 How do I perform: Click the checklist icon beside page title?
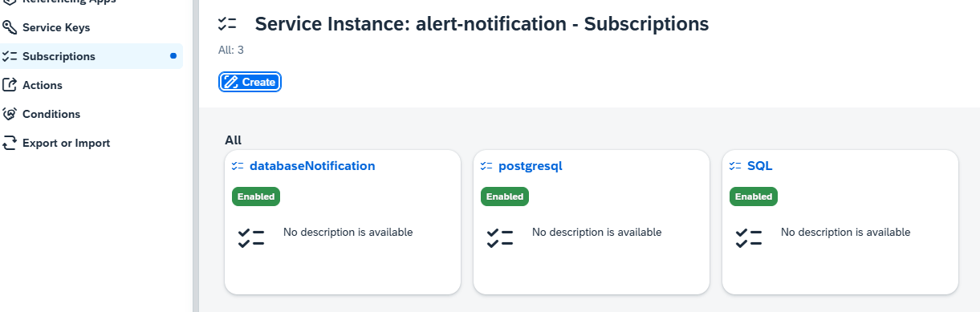tap(227, 24)
